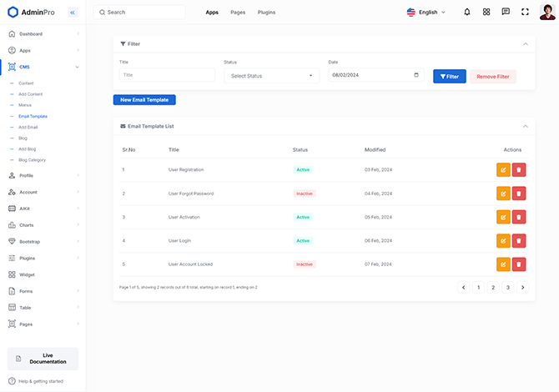This screenshot has width=559, height=392.
Task: Open the chat messages icon
Action: pos(506,12)
